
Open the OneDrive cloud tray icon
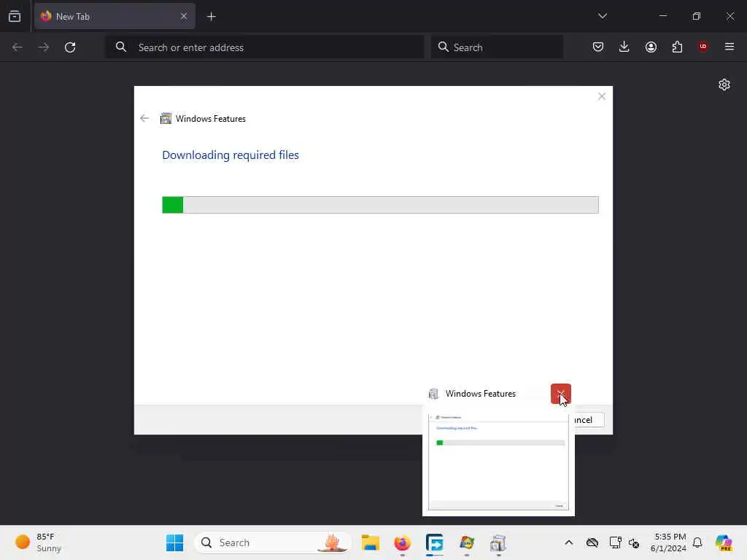point(592,542)
